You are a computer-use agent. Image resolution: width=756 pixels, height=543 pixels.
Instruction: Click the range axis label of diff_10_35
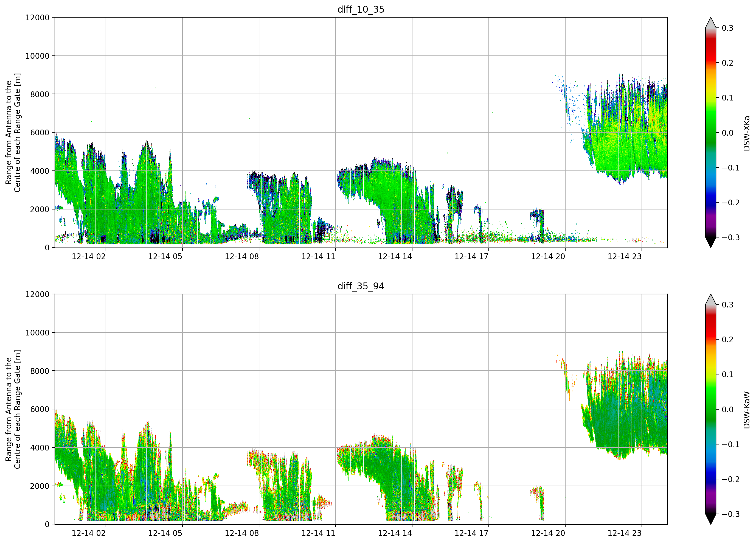coord(13,132)
